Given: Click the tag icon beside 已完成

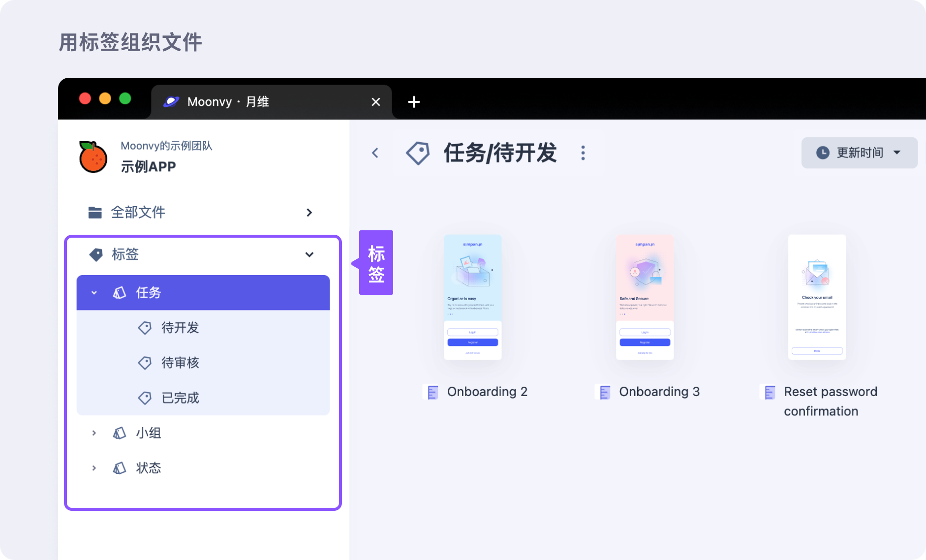Looking at the screenshot, I should [x=145, y=398].
